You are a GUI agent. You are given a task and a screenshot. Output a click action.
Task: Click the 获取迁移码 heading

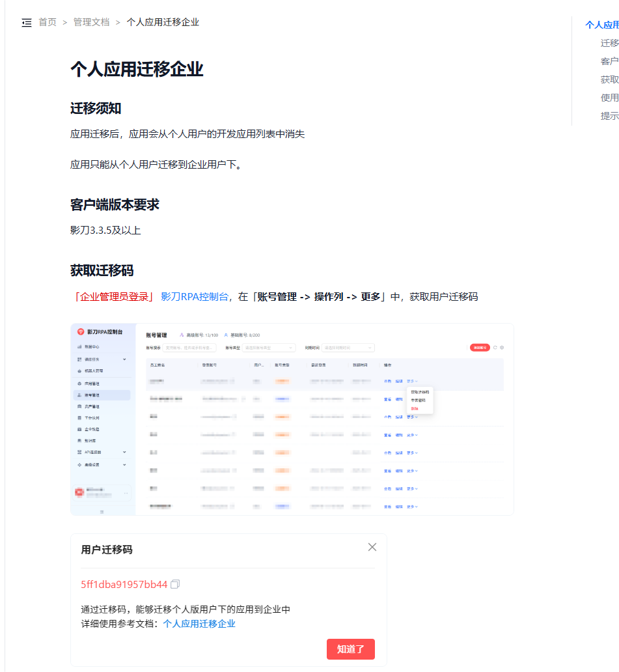(x=102, y=271)
